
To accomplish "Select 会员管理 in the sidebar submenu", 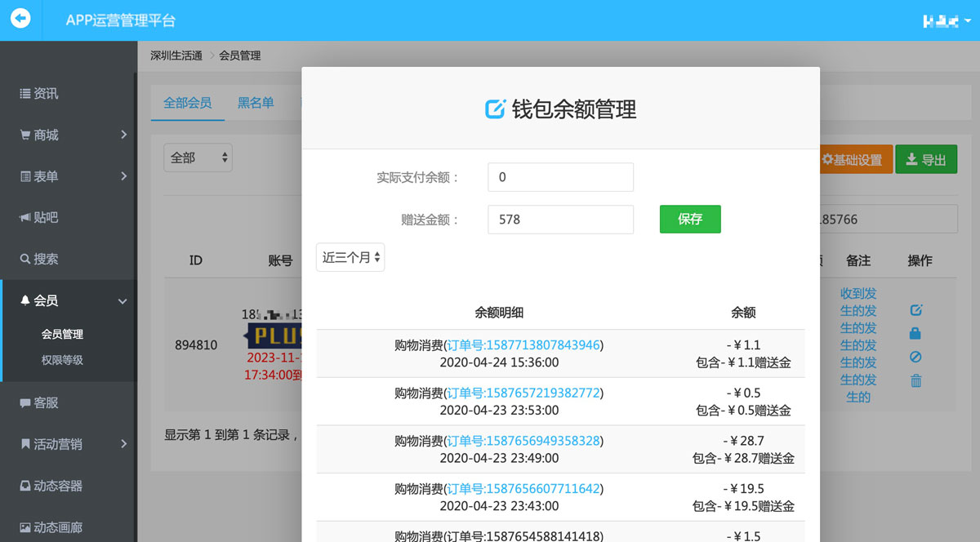I will click(62, 335).
